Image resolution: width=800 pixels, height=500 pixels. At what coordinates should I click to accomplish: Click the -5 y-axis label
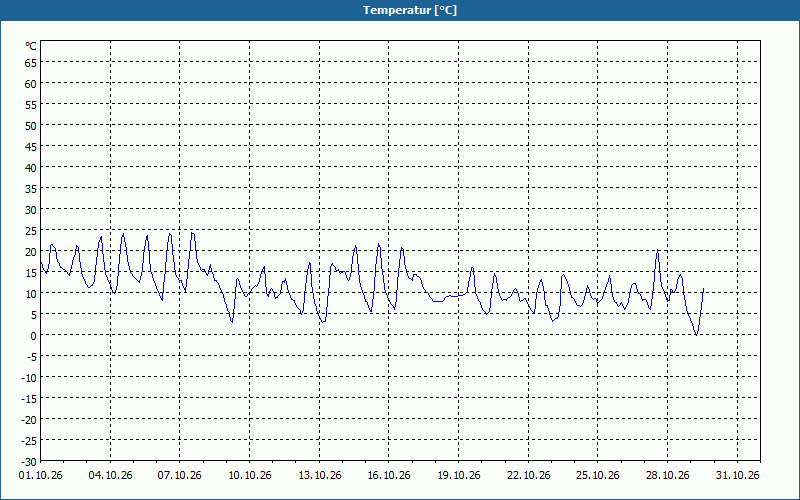click(31, 357)
